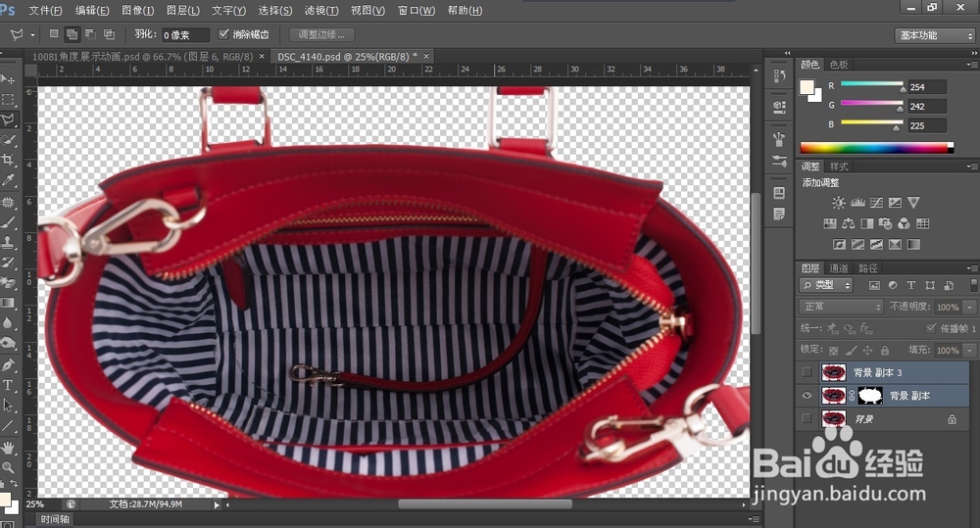
Task: Show the 背景 layer
Action: [x=807, y=418]
